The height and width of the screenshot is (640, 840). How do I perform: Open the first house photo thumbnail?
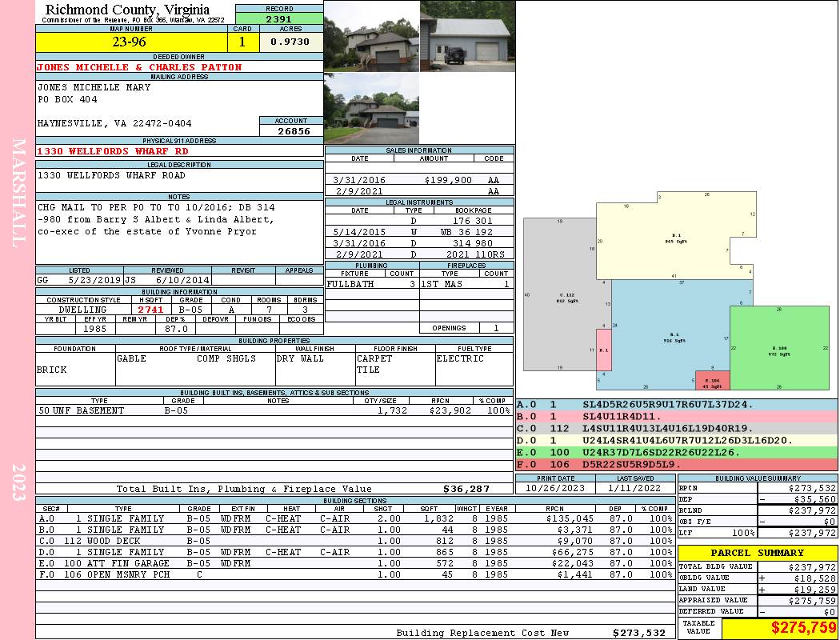click(371, 37)
